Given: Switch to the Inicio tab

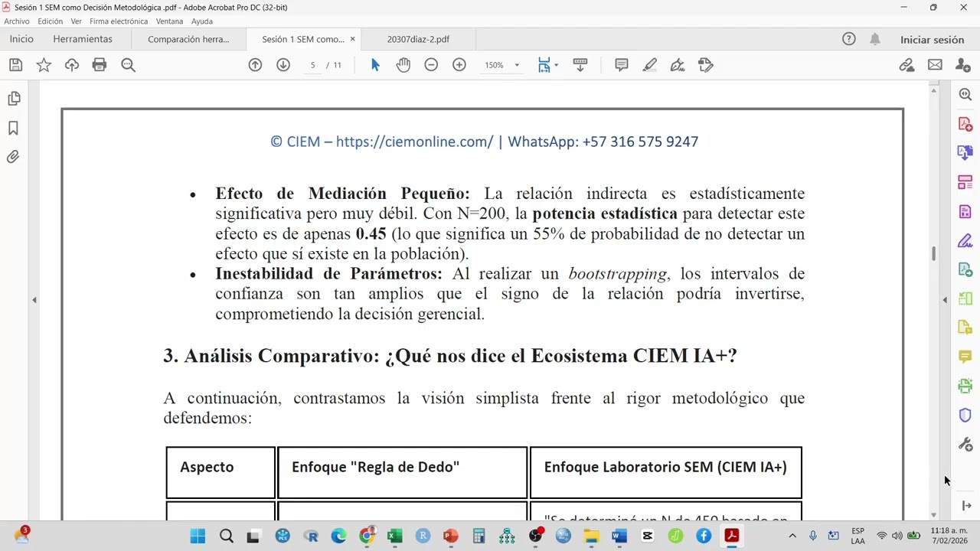Looking at the screenshot, I should tap(21, 39).
